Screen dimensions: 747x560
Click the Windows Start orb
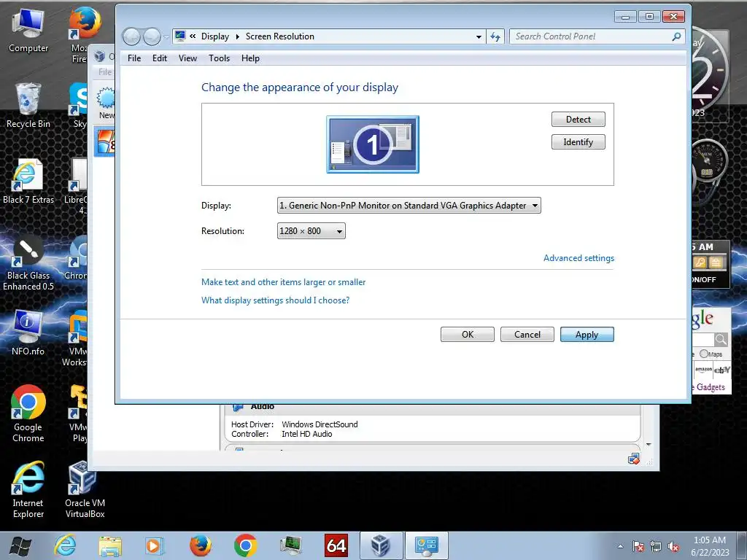pyautogui.click(x=20, y=546)
